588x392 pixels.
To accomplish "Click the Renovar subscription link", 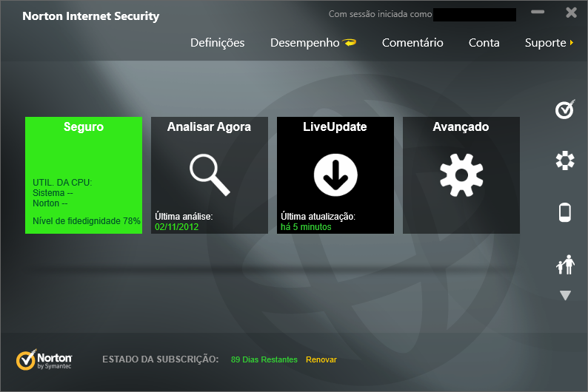I will pos(321,359).
